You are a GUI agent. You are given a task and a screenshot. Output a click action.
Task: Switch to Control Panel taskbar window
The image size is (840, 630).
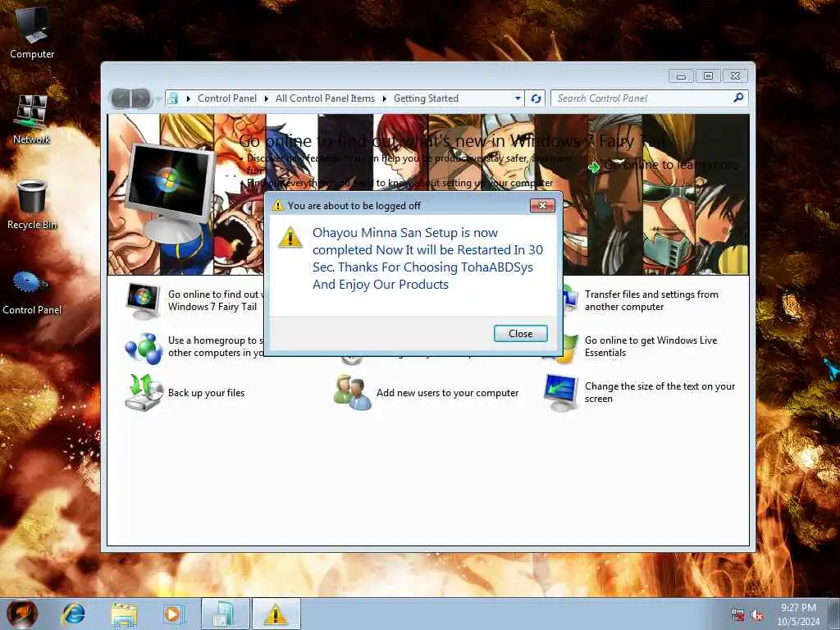[225, 614]
